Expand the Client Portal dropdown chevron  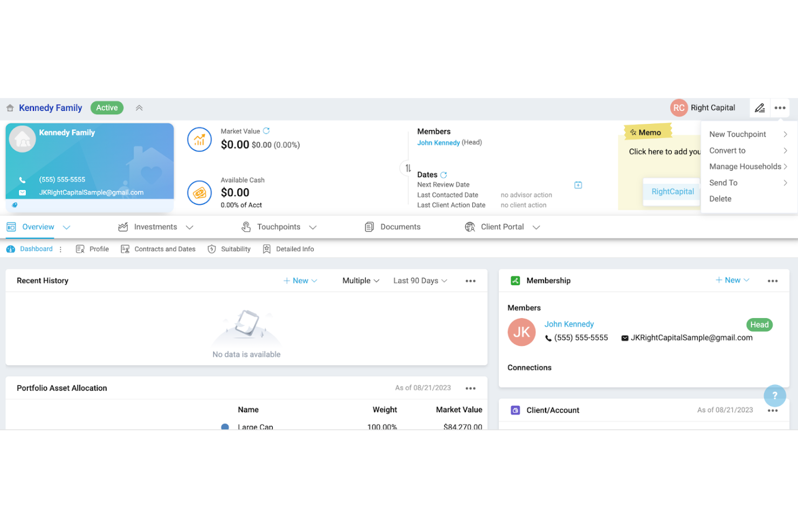click(x=536, y=227)
